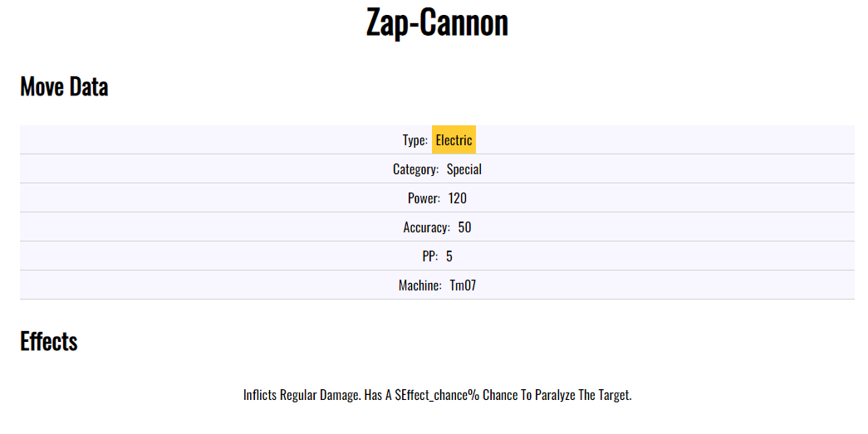Screen dimensions: 868x434
Task: Select the accuracy value 50
Action: [464, 227]
